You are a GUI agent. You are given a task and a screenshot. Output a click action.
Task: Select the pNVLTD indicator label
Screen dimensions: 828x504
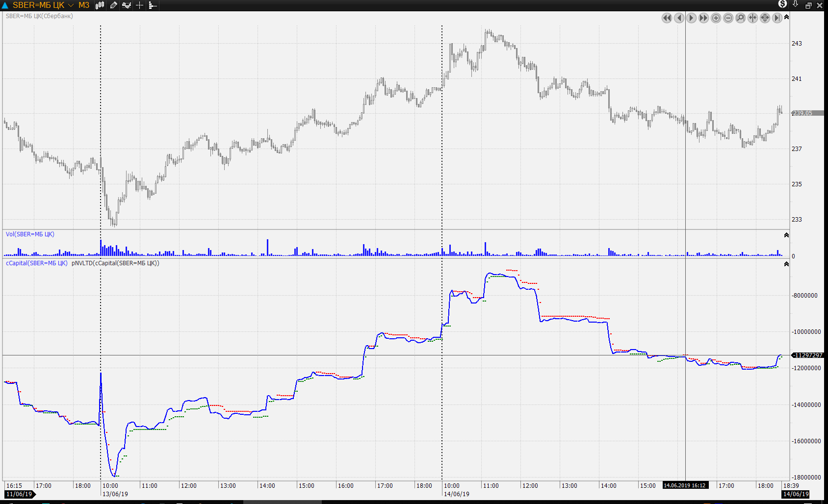(115, 263)
